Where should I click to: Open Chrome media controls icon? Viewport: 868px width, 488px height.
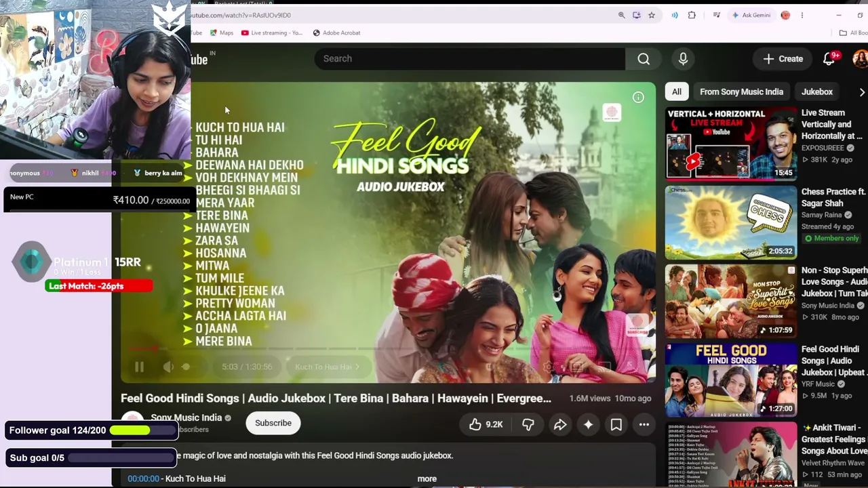716,15
